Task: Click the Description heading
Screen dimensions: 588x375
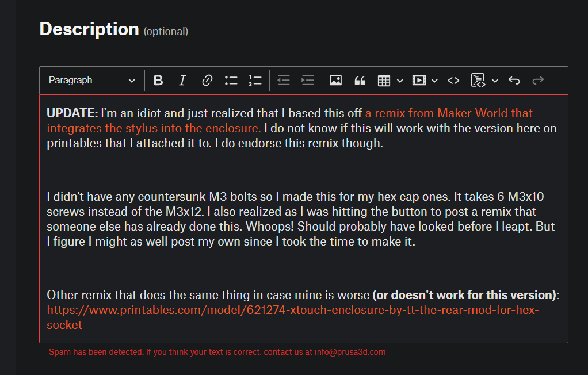Action: pyautogui.click(x=89, y=29)
